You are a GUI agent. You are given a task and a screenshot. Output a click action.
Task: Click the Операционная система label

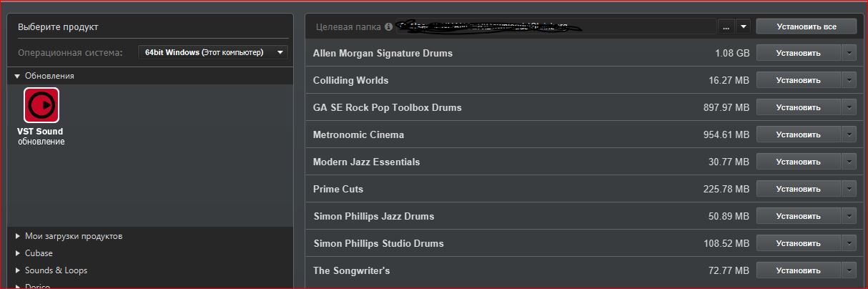click(x=71, y=52)
